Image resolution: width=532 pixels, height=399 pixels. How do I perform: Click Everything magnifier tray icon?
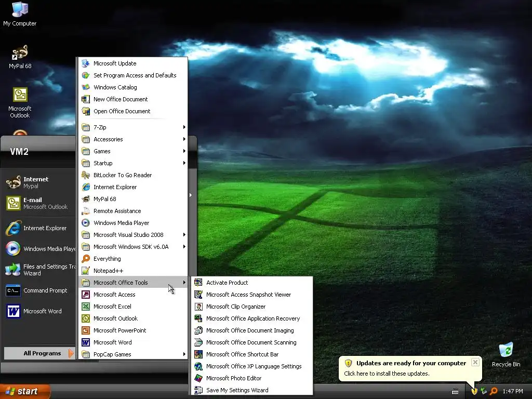click(x=494, y=391)
